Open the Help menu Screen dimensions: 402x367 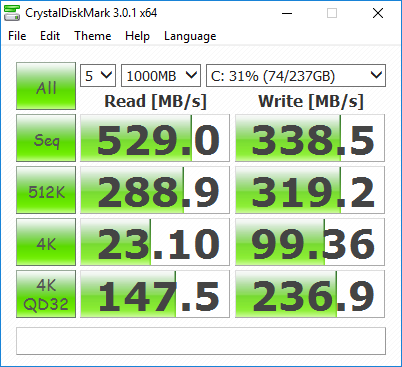pyautogui.click(x=137, y=36)
